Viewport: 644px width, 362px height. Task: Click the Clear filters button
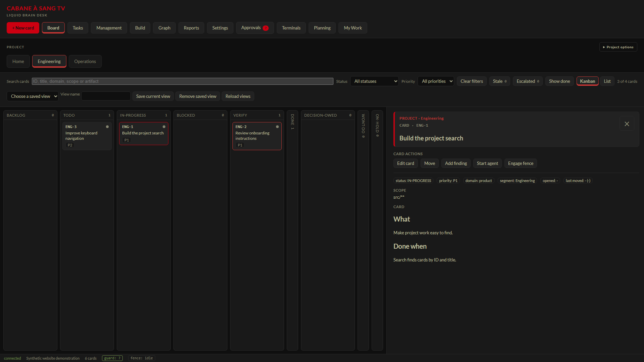pos(472,81)
